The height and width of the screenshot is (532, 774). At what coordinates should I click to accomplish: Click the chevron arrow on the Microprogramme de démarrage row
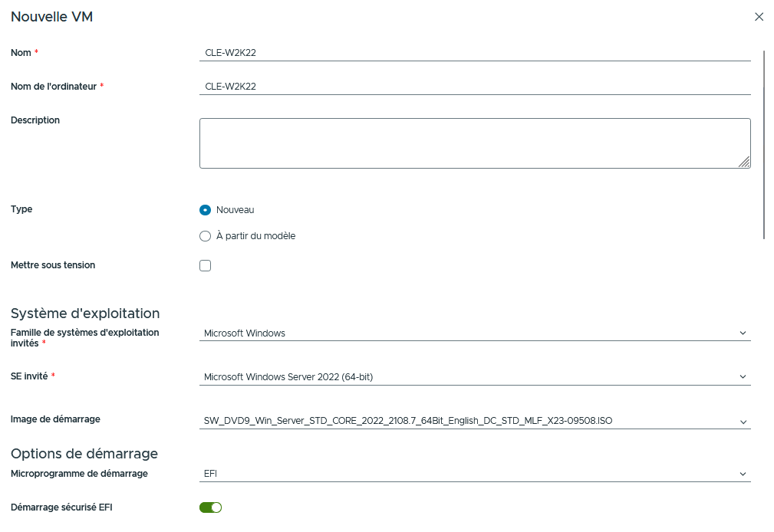(x=742, y=474)
